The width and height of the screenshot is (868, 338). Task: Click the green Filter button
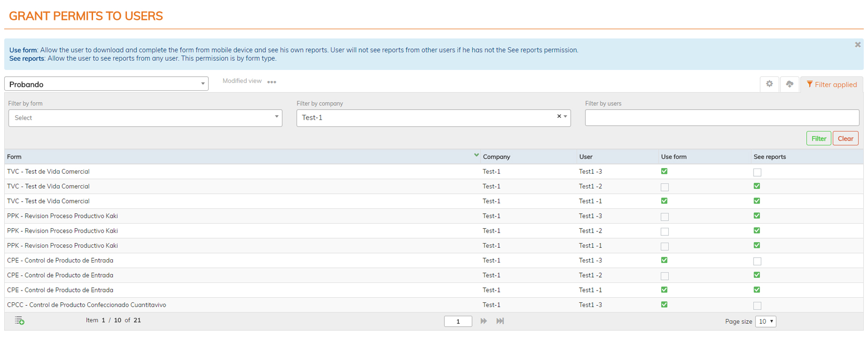818,139
